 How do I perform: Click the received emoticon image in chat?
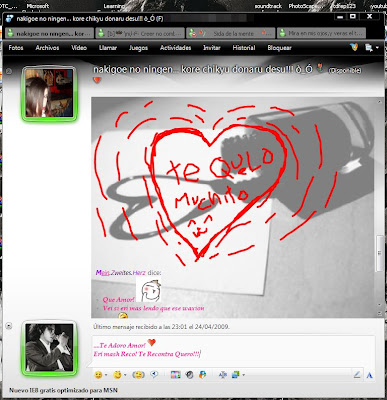point(149,290)
